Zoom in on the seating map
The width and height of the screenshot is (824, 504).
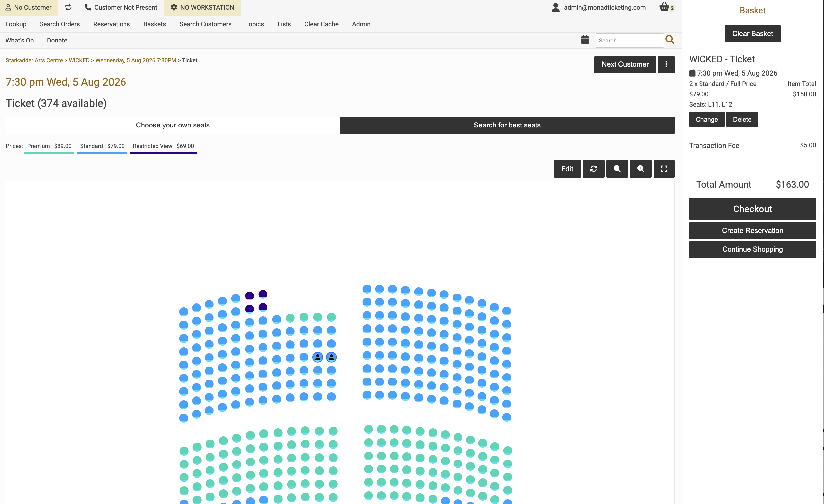(x=640, y=169)
